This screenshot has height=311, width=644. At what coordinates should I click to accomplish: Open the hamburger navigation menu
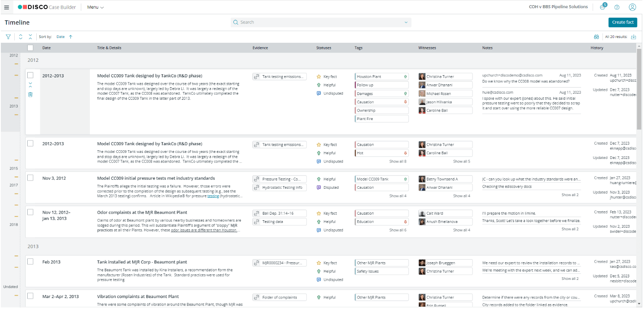6,7
